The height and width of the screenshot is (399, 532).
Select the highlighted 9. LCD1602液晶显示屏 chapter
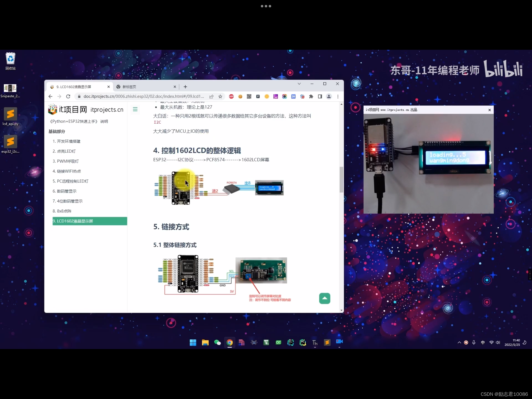tap(90, 221)
